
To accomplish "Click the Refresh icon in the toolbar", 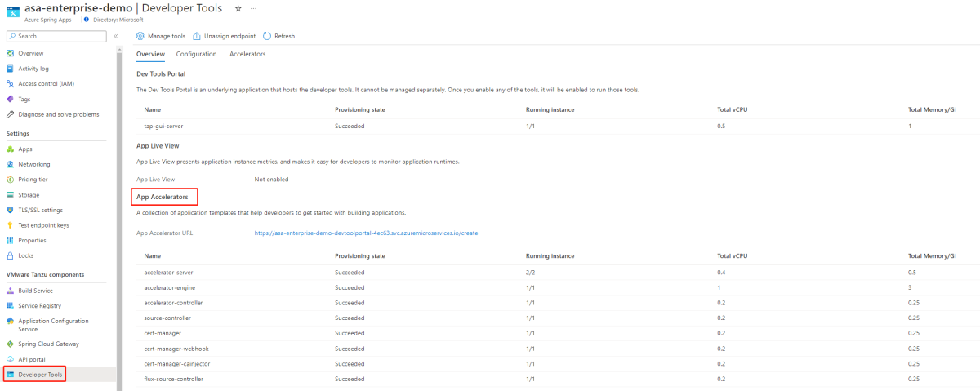I will (267, 36).
